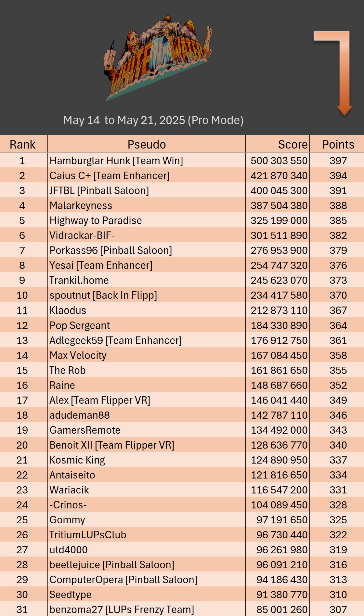Click the score 146 041 440
The width and height of the screenshot is (364, 616).
279,400
